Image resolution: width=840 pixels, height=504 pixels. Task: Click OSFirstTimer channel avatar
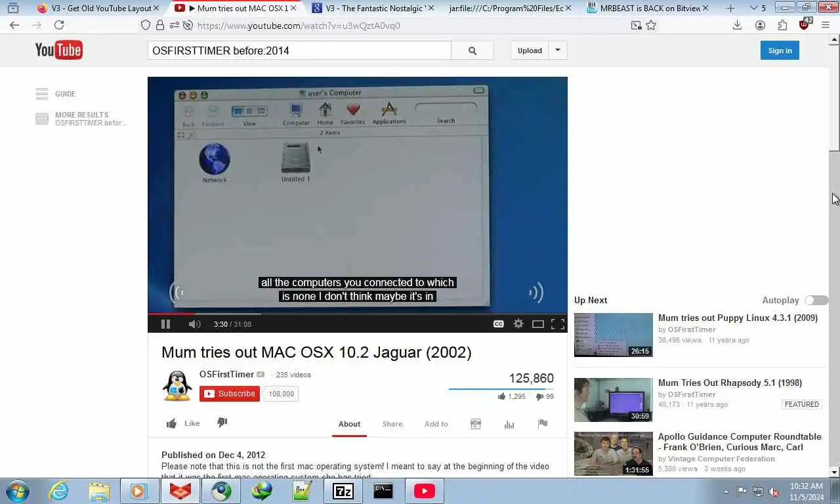click(x=177, y=386)
